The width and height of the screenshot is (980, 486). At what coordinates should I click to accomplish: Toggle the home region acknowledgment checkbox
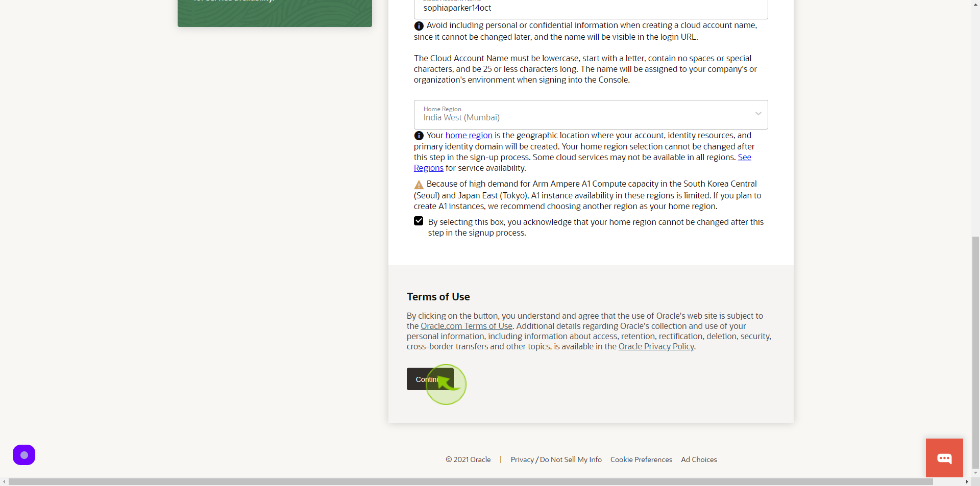[x=419, y=221]
